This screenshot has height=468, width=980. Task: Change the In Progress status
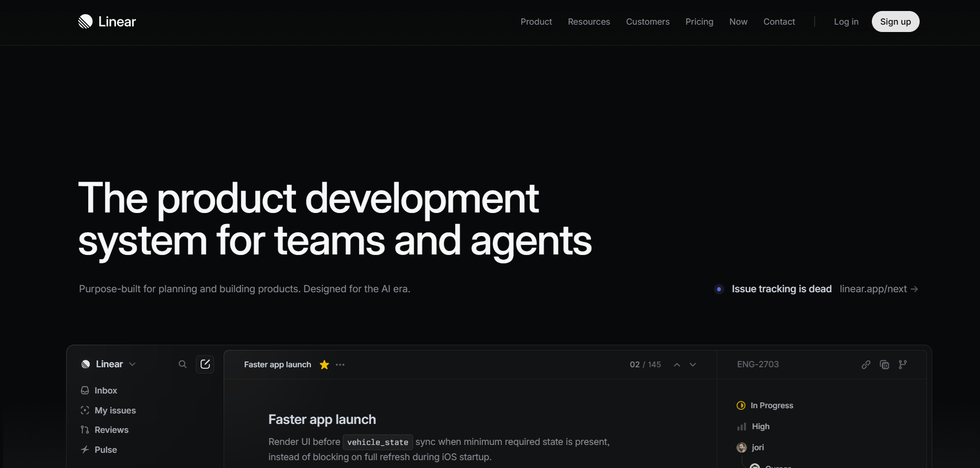pyautogui.click(x=765, y=406)
